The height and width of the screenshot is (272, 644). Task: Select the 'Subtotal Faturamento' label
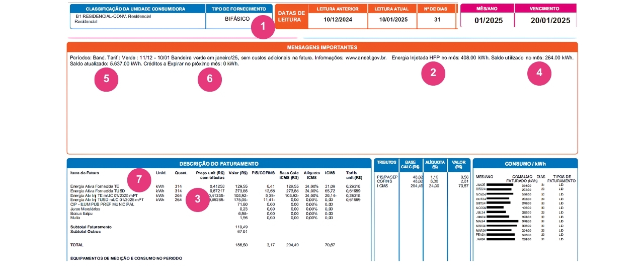point(91,227)
